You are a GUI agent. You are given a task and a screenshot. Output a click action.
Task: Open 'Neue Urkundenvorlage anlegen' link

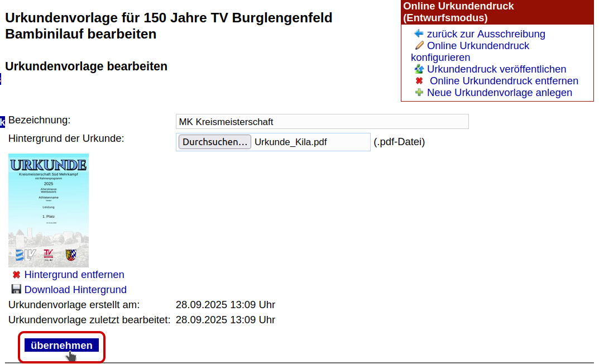tap(499, 93)
